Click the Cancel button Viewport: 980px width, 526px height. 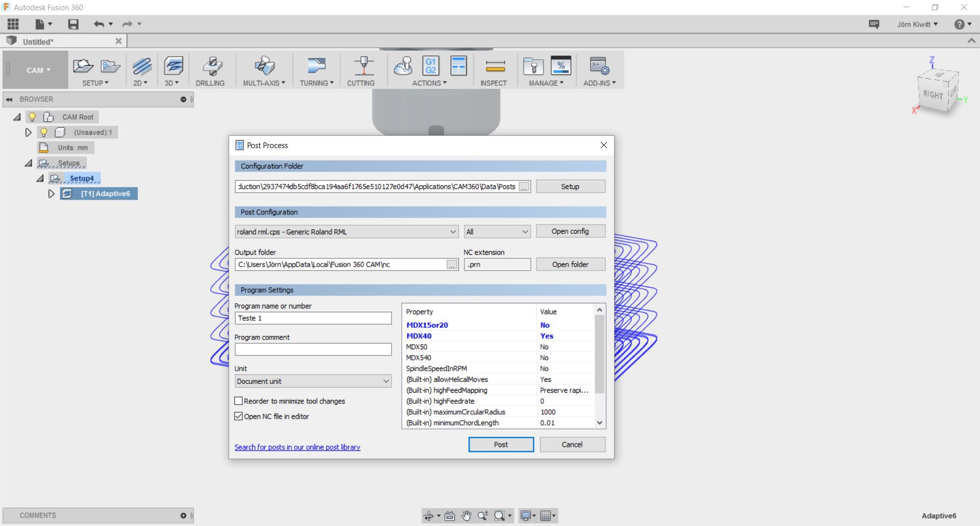pos(572,444)
